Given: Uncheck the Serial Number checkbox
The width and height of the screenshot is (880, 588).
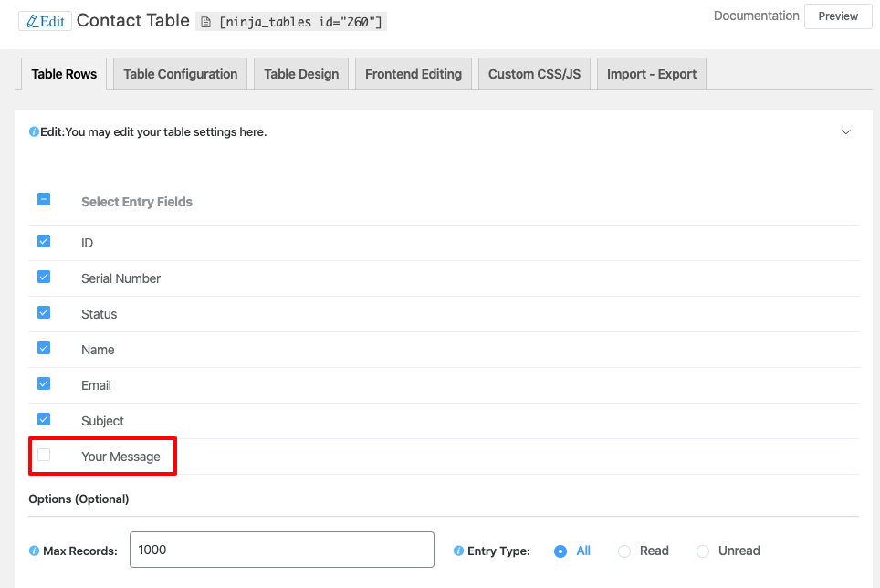Looking at the screenshot, I should (x=44, y=277).
